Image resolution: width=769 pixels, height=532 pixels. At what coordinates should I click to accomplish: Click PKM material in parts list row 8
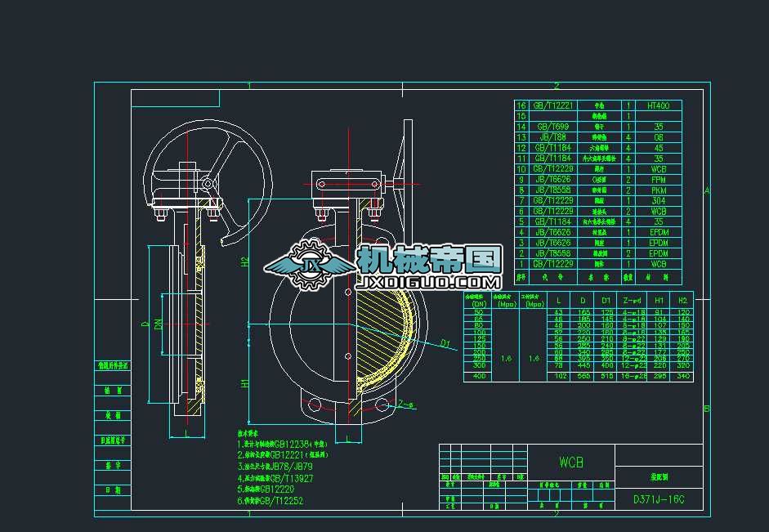point(659,190)
